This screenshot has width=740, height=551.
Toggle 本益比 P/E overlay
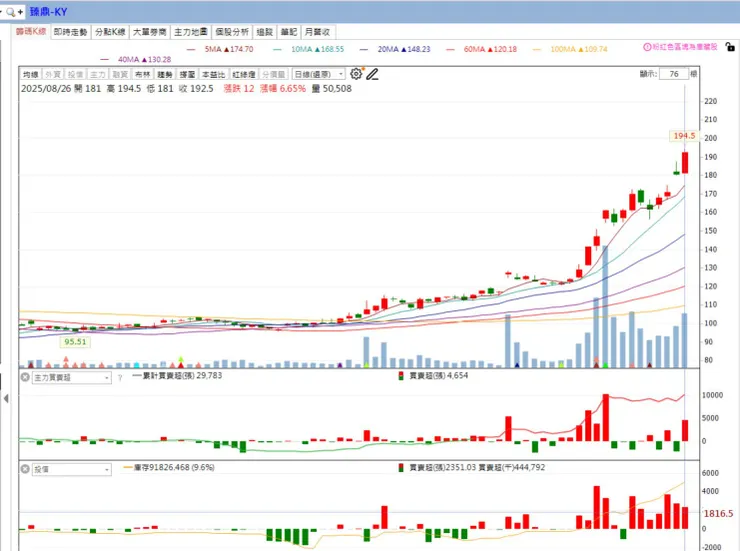(x=214, y=75)
